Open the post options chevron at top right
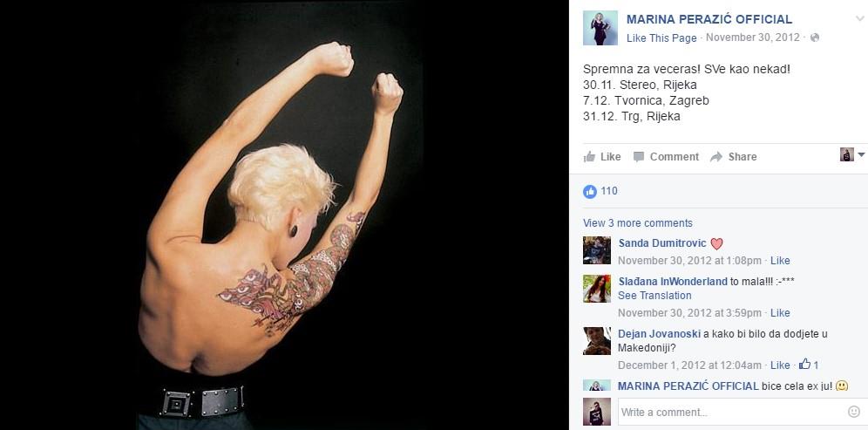Screen dimensions: 868x430 pos(859,18)
